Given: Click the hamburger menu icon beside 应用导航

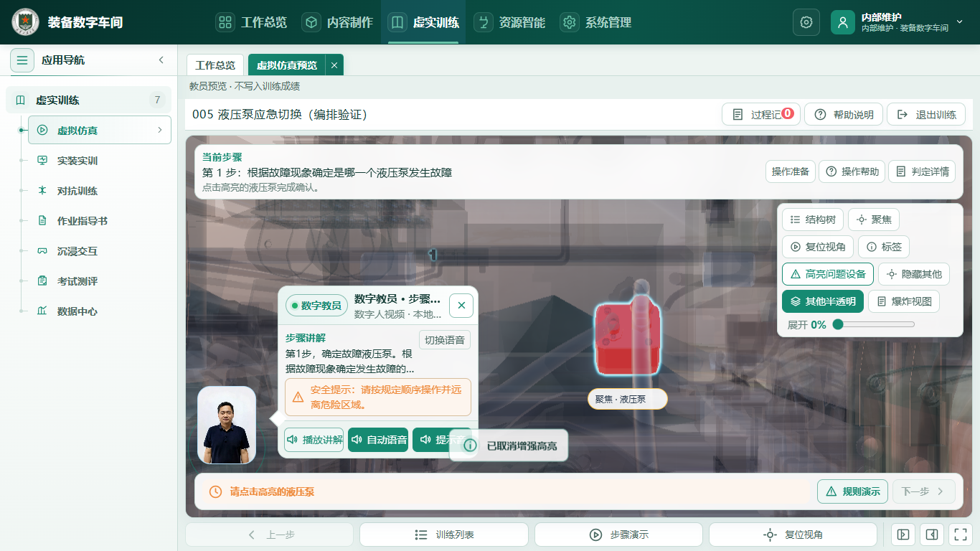Looking at the screenshot, I should pyautogui.click(x=22, y=60).
